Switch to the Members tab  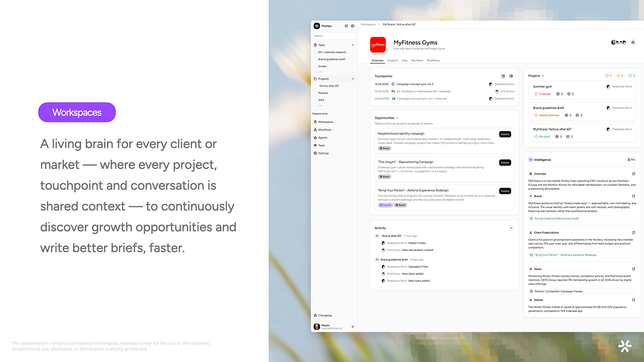[417, 60]
